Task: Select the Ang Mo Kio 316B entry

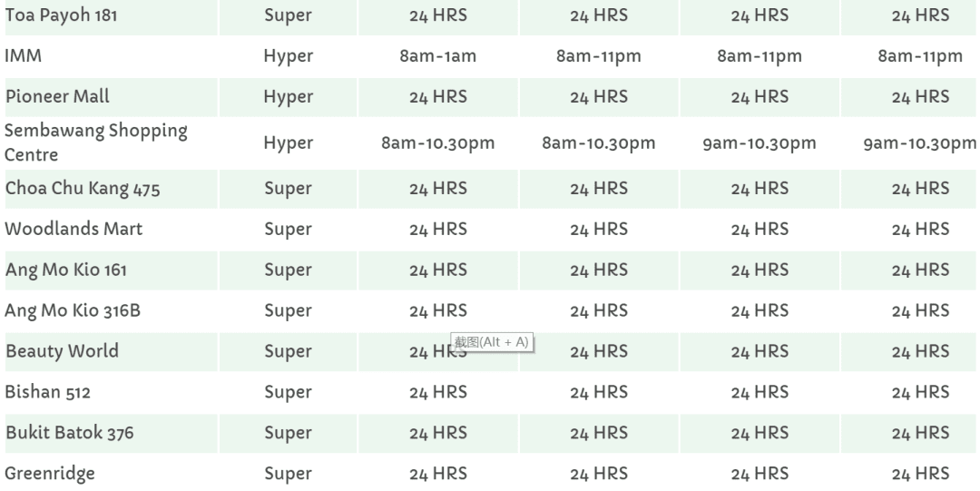Action: [73, 310]
